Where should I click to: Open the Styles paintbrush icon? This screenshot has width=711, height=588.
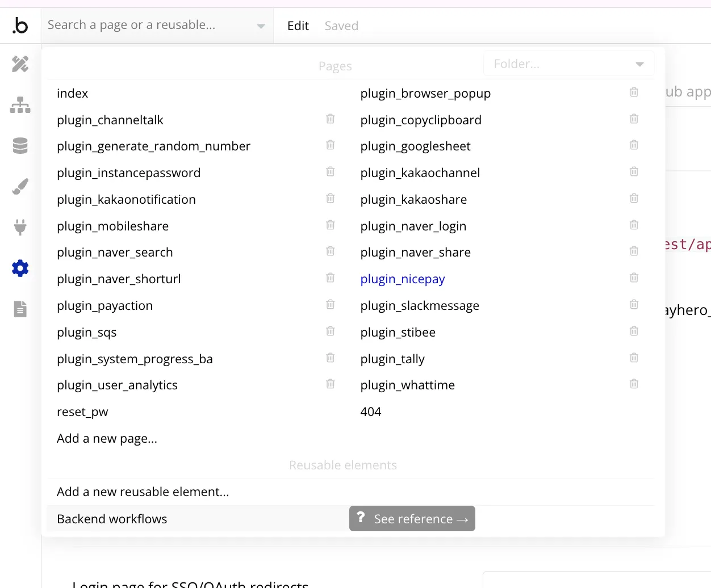pos(20,187)
